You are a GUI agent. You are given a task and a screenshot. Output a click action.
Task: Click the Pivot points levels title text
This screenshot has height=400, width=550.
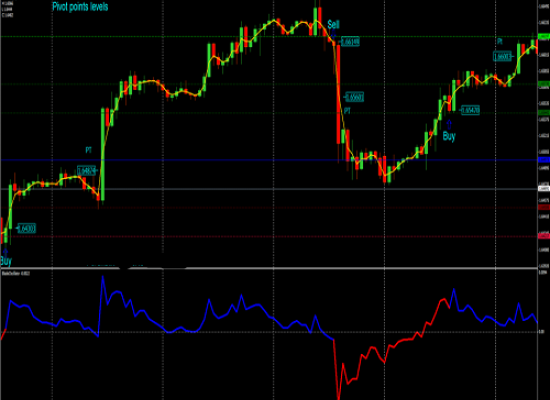tap(80, 7)
